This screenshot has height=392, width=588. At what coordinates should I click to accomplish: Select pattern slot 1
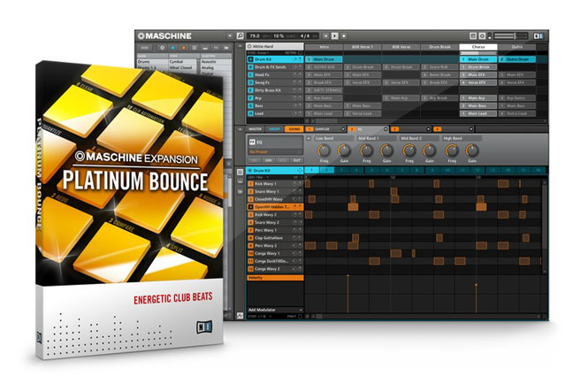click(311, 170)
